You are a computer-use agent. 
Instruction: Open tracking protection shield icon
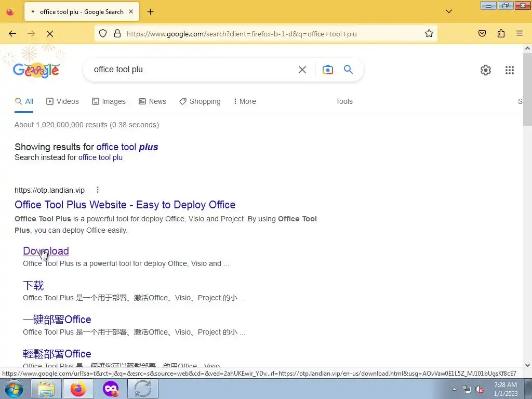[103, 33]
